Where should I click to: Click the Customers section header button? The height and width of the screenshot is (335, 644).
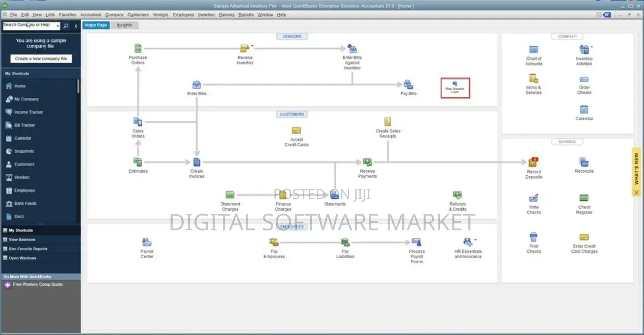[x=292, y=114]
